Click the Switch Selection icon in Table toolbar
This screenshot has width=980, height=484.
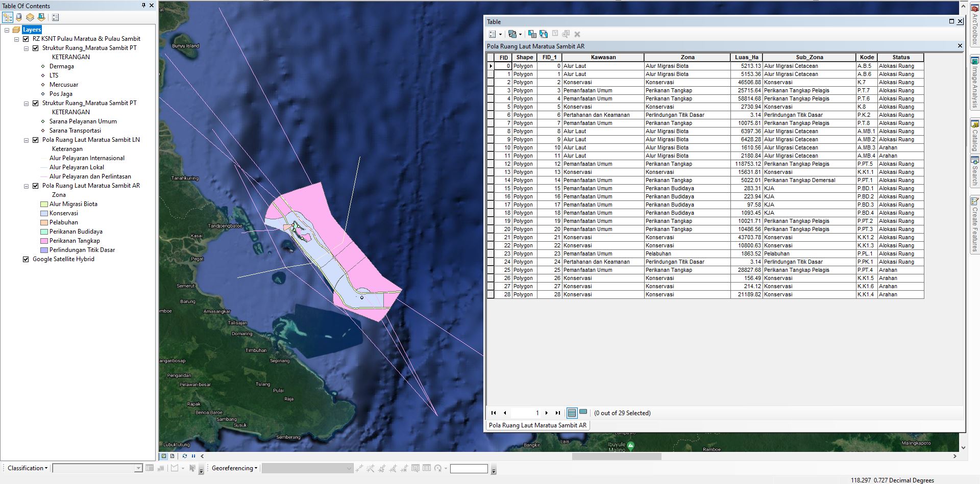[x=544, y=34]
